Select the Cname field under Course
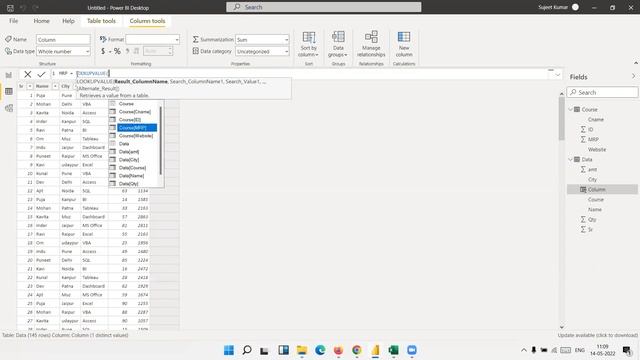This screenshot has height=360, width=640. [x=596, y=120]
